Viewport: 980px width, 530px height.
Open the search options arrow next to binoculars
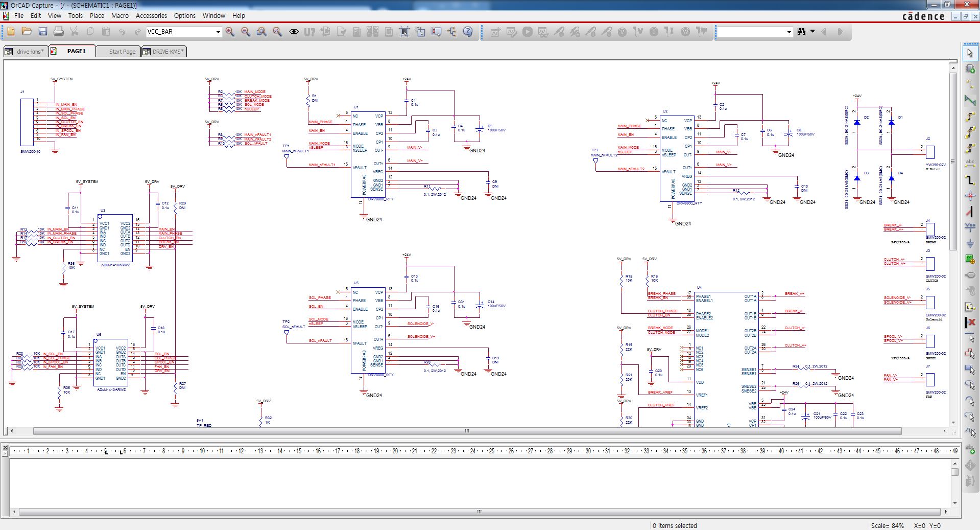812,32
